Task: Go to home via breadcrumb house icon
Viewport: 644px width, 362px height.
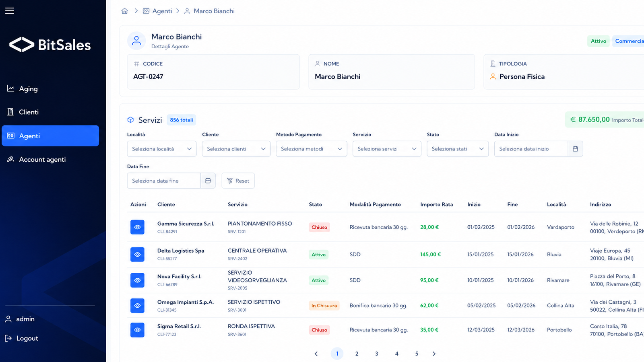Action: 125,11
